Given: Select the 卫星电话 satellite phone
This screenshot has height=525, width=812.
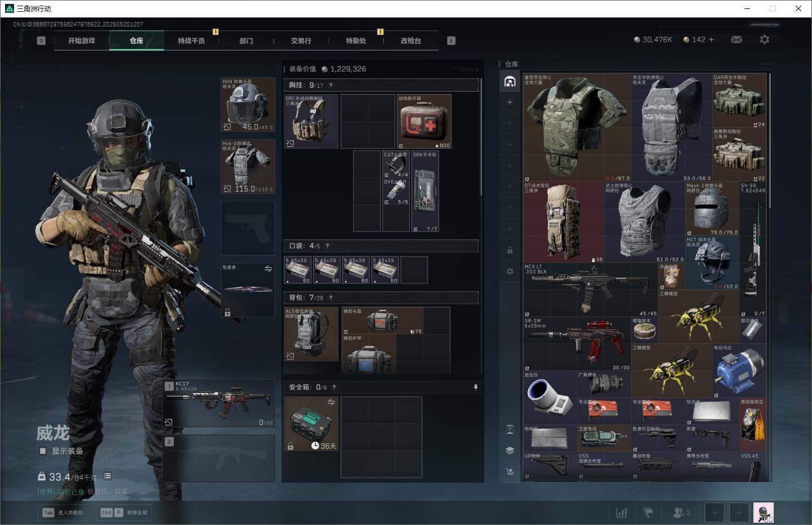Looking at the screenshot, I should pos(604,438).
